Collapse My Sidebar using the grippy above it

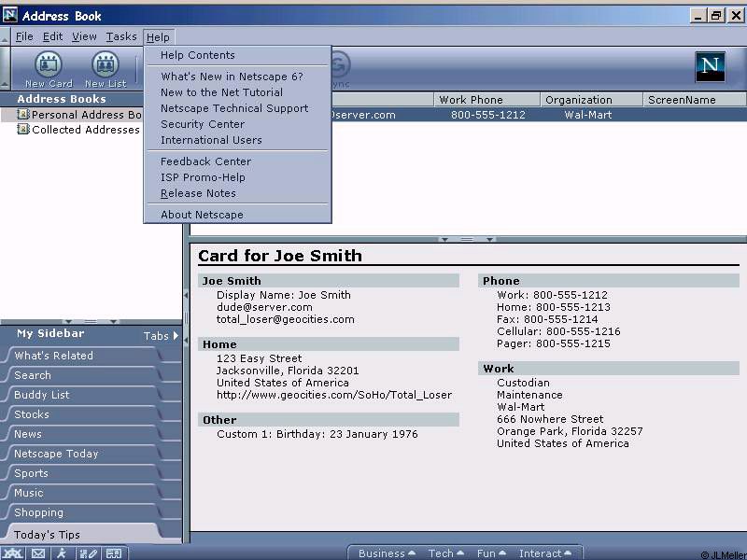point(91,321)
